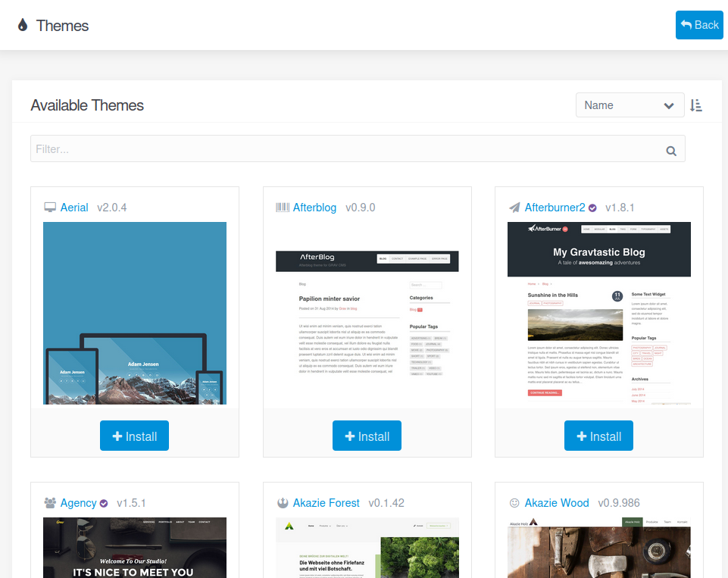Go back using the Back button
The width and height of the screenshot is (728, 578).
698,25
